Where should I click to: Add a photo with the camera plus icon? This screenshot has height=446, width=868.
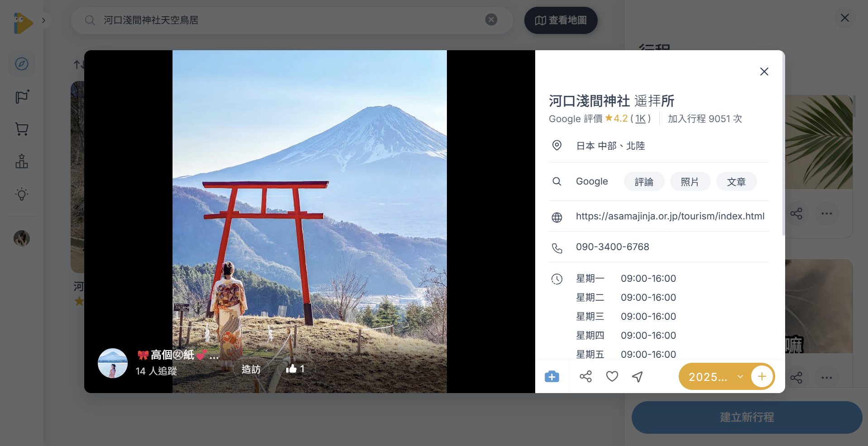tap(552, 376)
